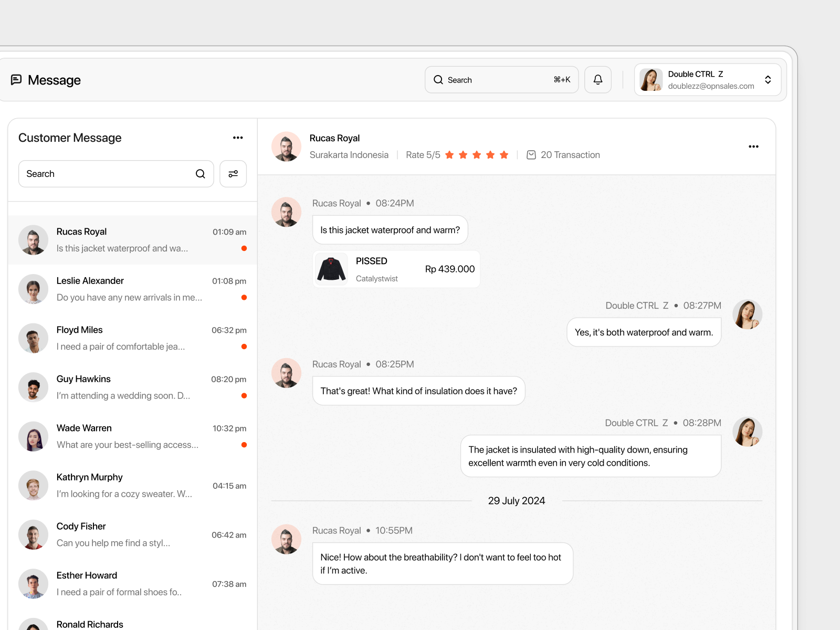Click the 20 Transaction bag icon

[531, 155]
